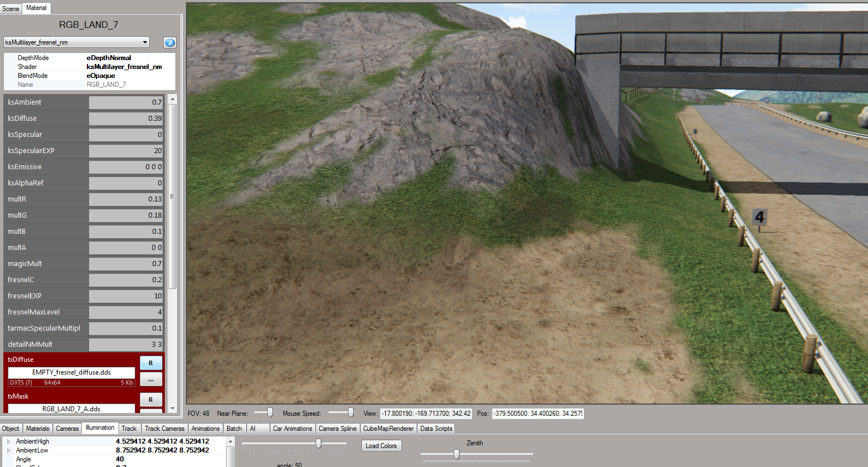Image resolution: width=868 pixels, height=467 pixels.
Task: Click the tarmacSpecularMultipl value field
Action: [x=126, y=328]
